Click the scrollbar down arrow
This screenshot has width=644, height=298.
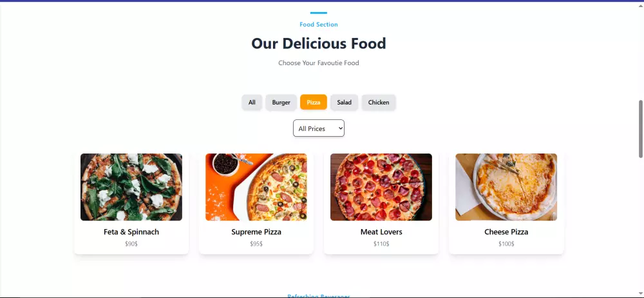click(641, 295)
